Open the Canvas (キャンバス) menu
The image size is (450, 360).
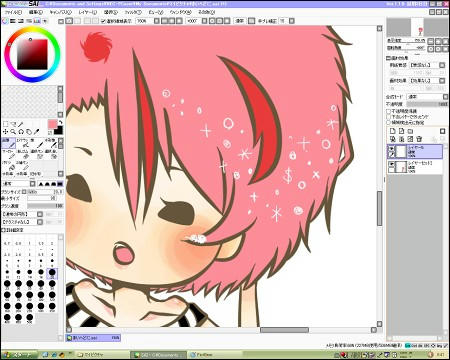[61, 12]
